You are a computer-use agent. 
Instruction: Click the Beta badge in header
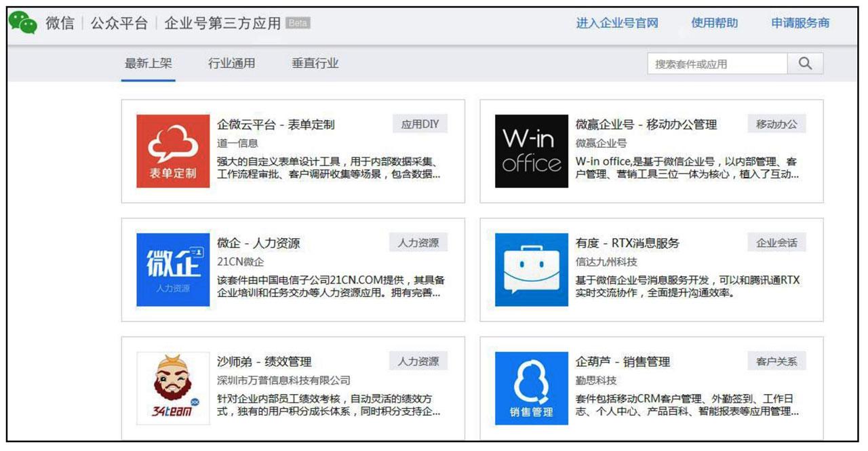(298, 23)
